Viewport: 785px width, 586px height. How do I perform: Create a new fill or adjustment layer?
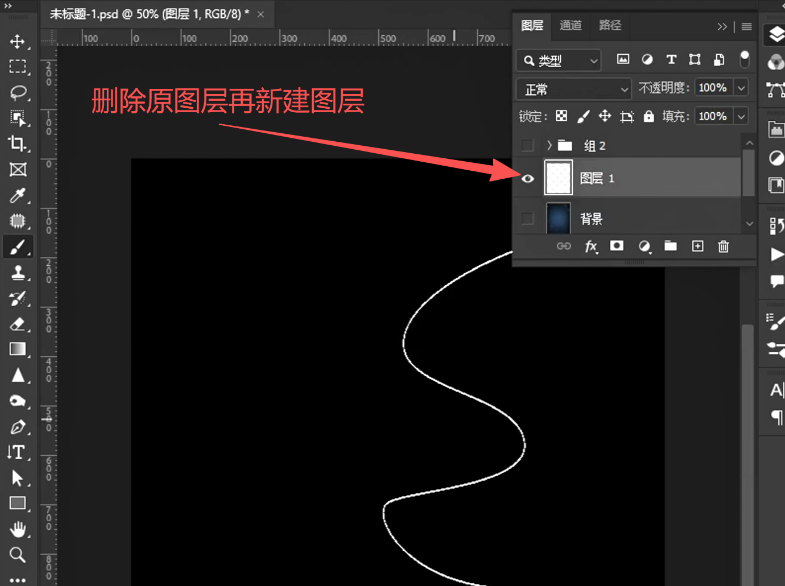[x=644, y=246]
